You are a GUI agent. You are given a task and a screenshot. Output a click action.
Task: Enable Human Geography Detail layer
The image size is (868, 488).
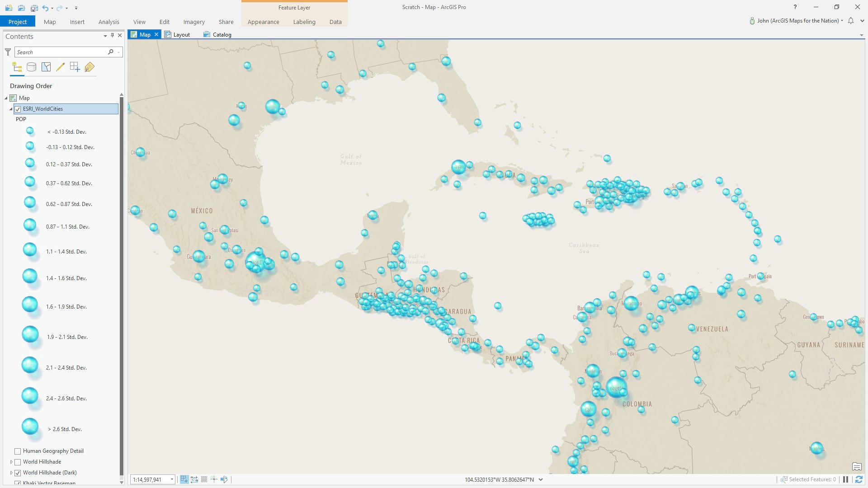click(x=18, y=451)
